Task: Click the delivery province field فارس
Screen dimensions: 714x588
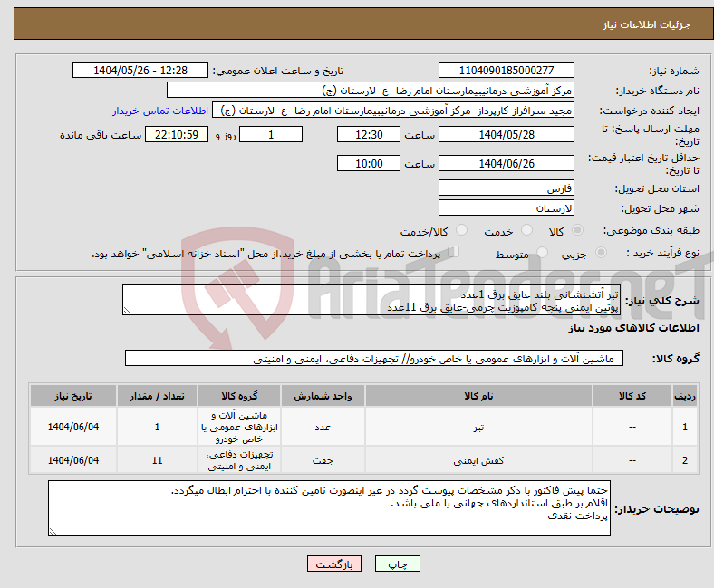Action: [x=506, y=188]
